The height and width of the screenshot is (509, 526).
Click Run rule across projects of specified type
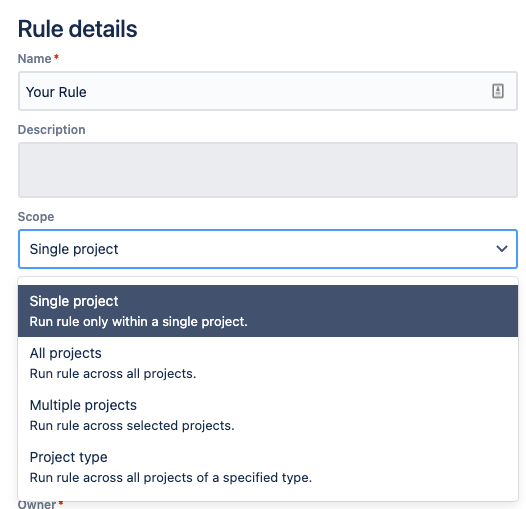pos(171,477)
